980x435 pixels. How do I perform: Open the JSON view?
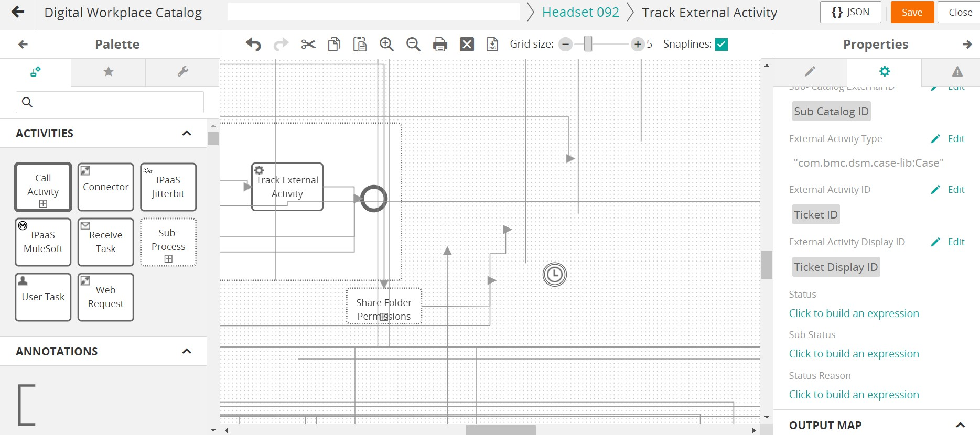[x=850, y=12]
